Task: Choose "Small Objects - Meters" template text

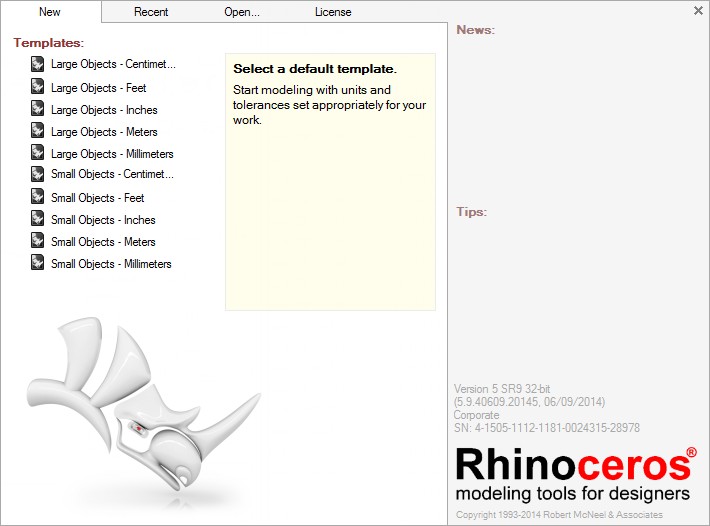Action: [103, 242]
